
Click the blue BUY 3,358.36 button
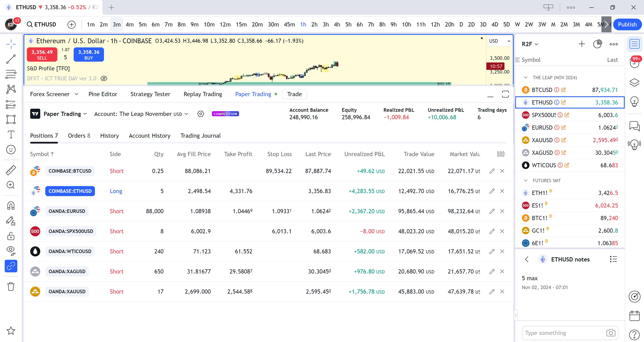pos(89,55)
